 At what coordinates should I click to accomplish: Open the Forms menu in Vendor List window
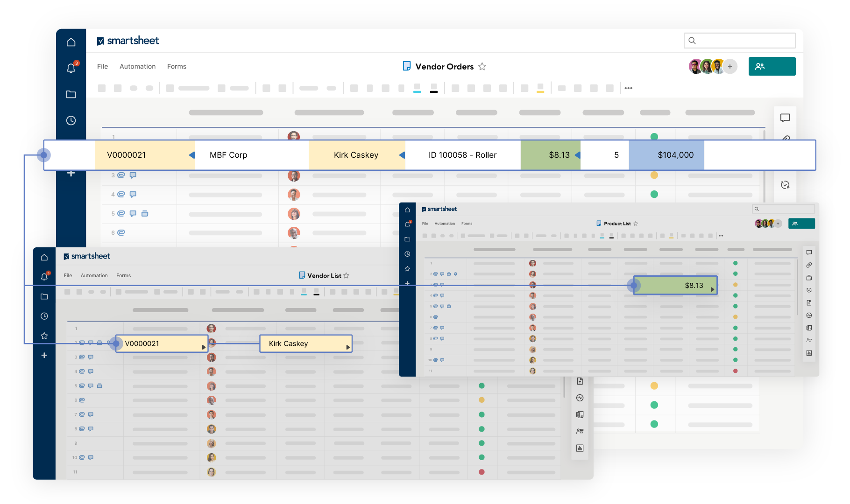[x=123, y=276]
